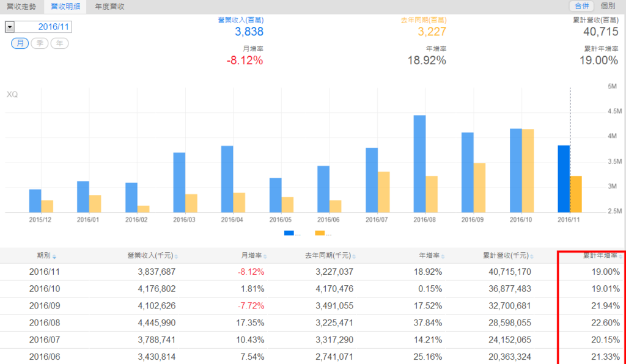
Task: Sort table by 年增率 column
Action: point(432,255)
